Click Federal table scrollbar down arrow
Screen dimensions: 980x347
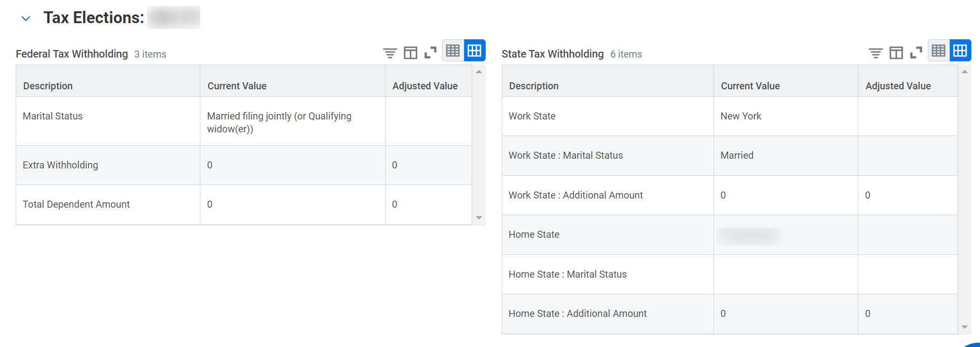coord(479,218)
